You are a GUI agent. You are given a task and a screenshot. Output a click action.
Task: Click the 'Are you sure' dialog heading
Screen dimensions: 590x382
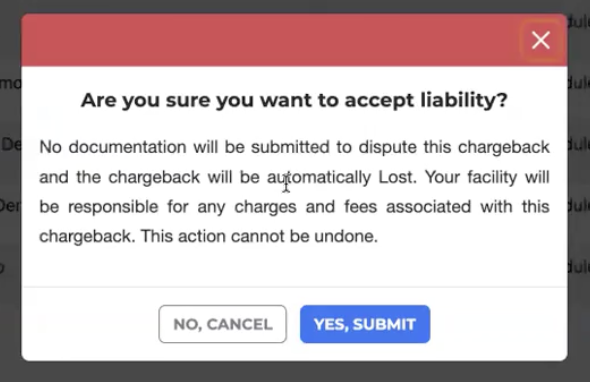(x=294, y=100)
